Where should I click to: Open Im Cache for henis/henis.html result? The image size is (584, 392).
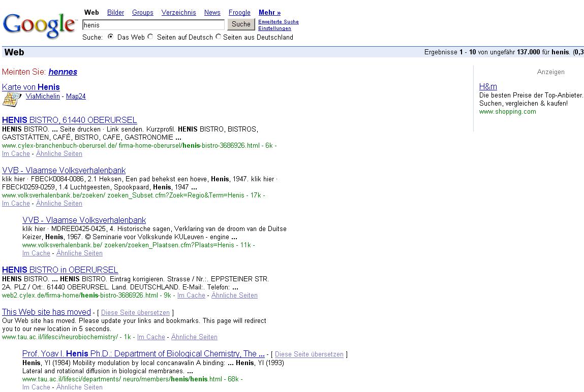pos(36,387)
